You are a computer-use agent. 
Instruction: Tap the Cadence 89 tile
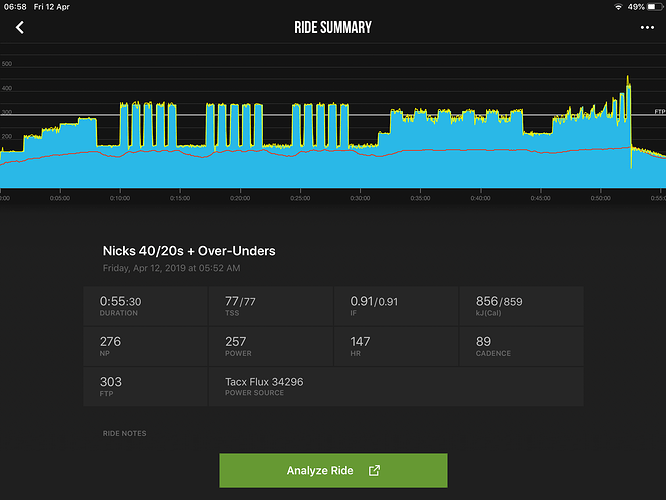pos(521,346)
